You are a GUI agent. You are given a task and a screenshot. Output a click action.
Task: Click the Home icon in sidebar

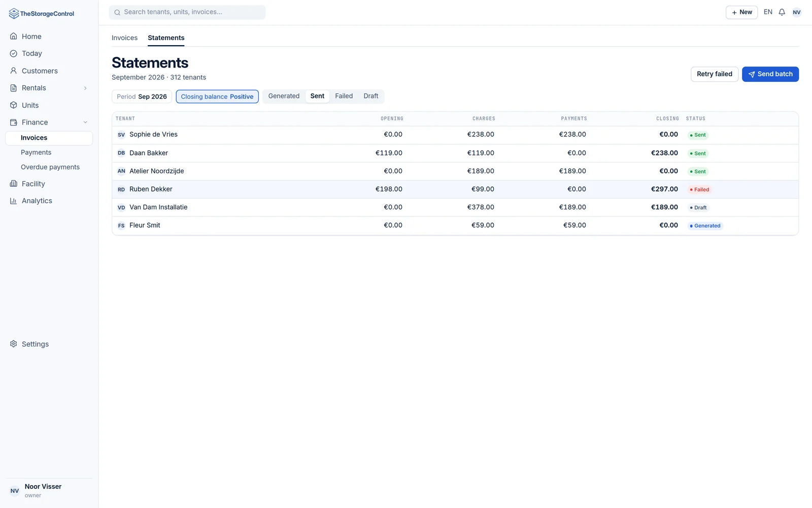[x=14, y=37]
